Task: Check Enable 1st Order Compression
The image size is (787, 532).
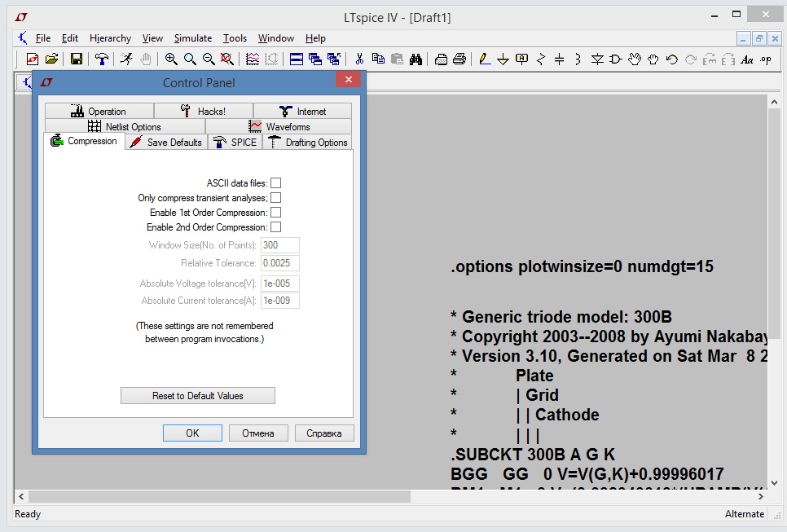Action: pyautogui.click(x=275, y=213)
